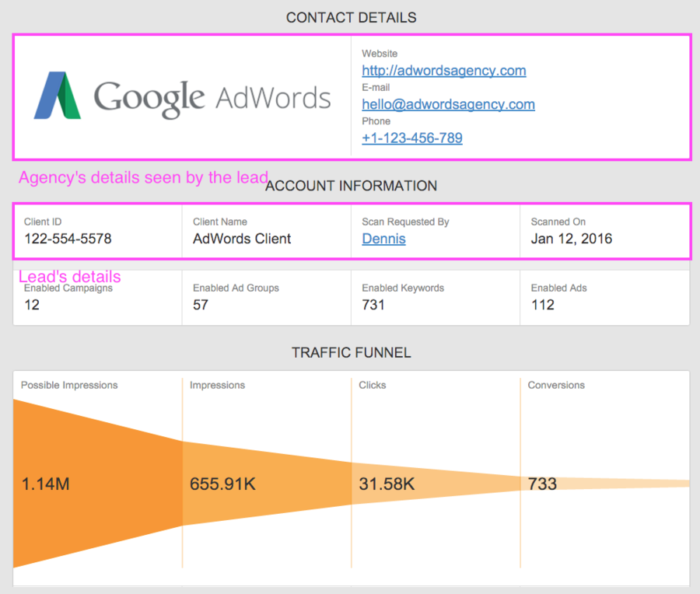The image size is (700, 594).
Task: Select the Client ID value 122-554-5578
Action: coord(68,239)
